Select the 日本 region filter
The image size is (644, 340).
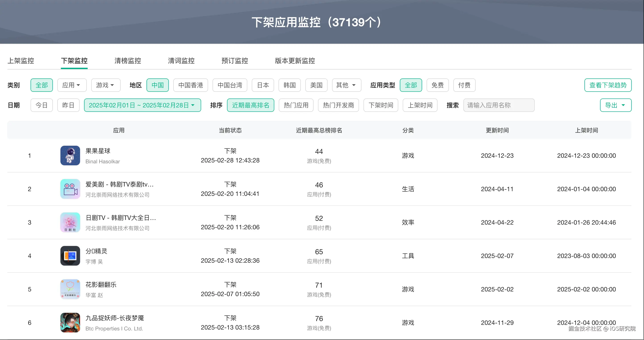[x=263, y=85]
